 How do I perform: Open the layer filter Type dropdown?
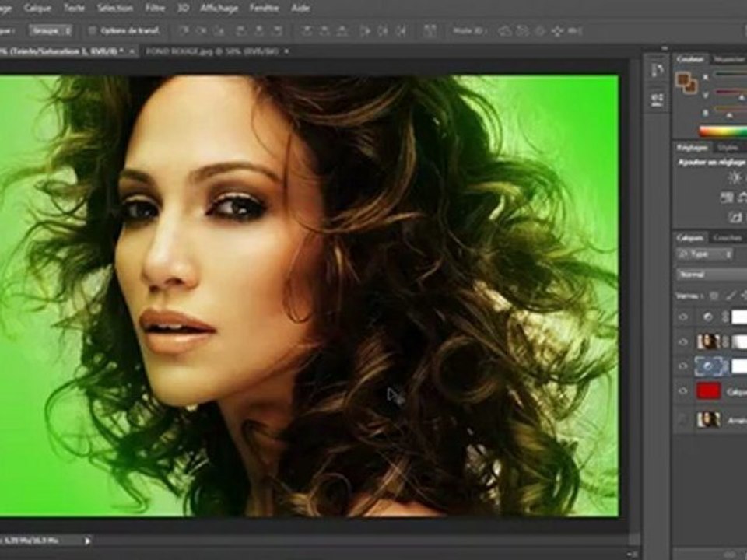pos(704,254)
